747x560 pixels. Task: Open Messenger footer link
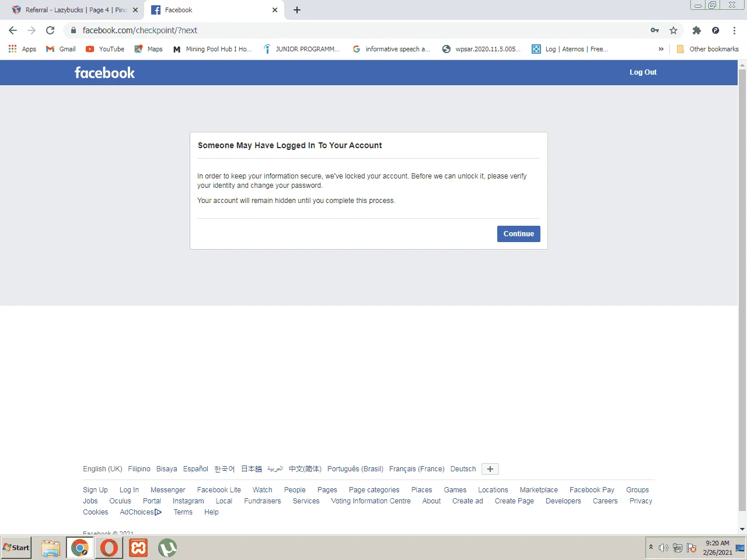point(167,490)
